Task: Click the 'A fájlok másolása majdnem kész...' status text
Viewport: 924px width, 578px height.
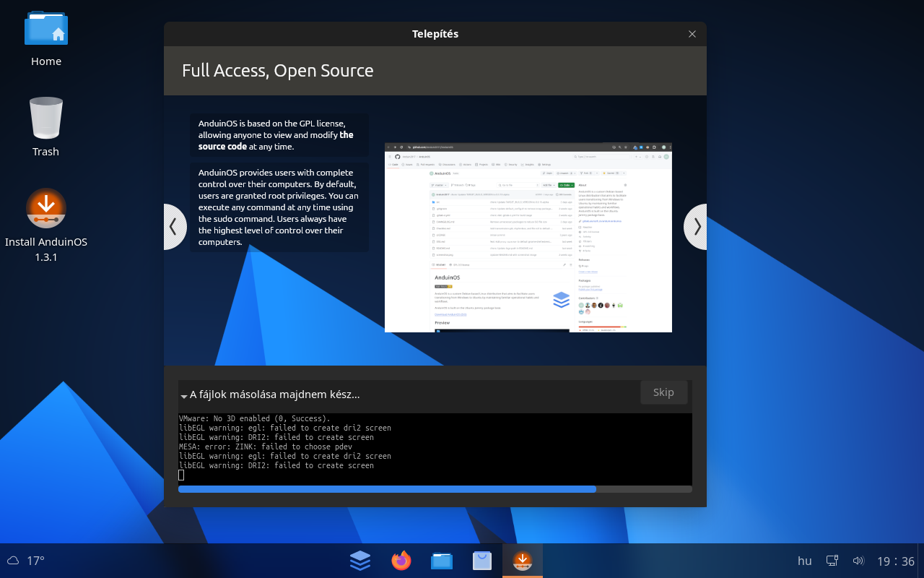Action: click(x=274, y=394)
